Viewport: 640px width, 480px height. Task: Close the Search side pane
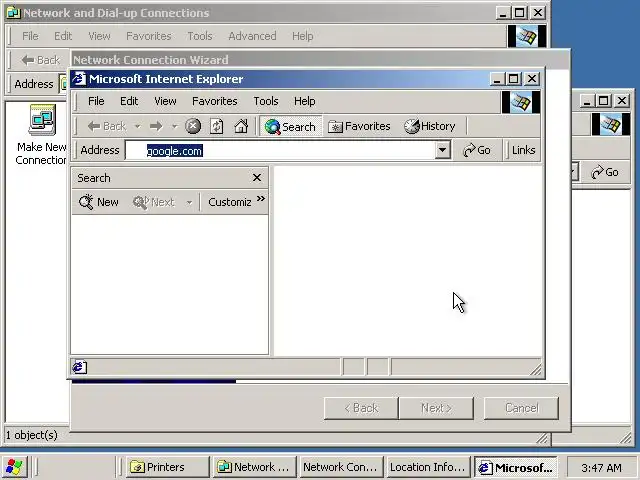(257, 178)
